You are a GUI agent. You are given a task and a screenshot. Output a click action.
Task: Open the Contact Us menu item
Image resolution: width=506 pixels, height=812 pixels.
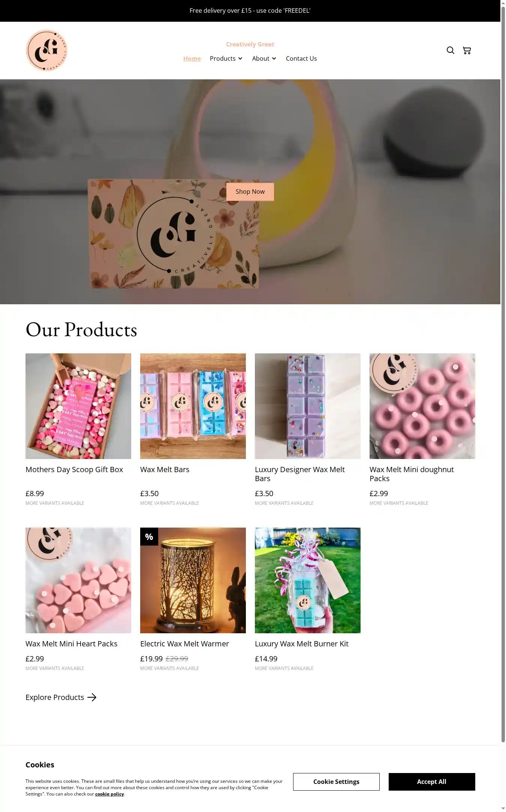point(301,58)
